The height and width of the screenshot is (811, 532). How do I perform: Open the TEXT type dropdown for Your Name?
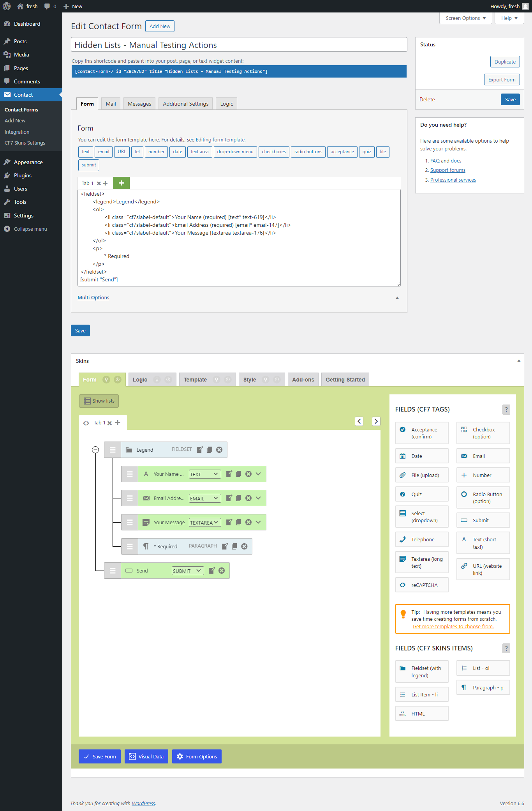(x=205, y=474)
